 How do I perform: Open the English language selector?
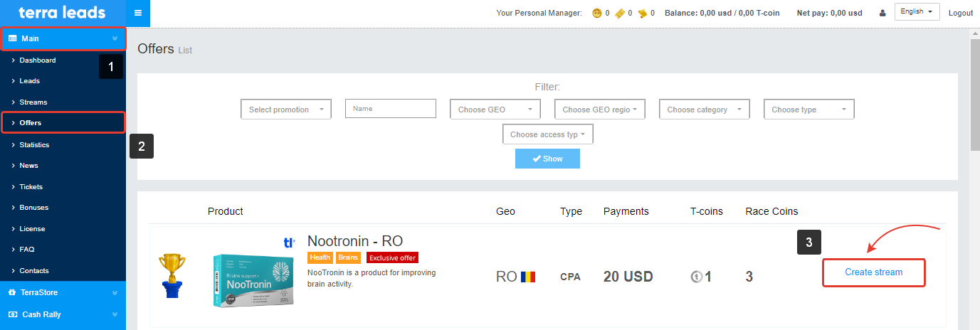tap(917, 12)
